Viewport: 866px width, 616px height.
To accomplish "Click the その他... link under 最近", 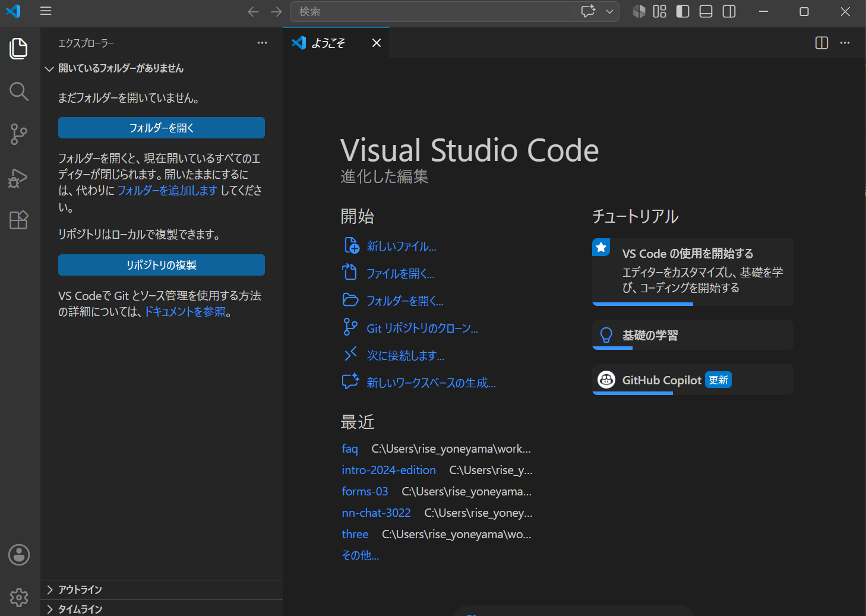I will click(361, 555).
